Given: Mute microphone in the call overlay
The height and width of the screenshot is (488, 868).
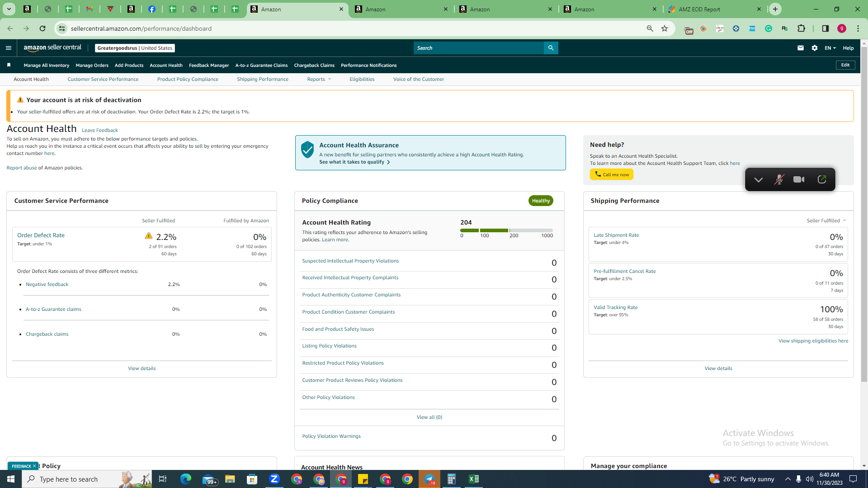Looking at the screenshot, I should (779, 179).
